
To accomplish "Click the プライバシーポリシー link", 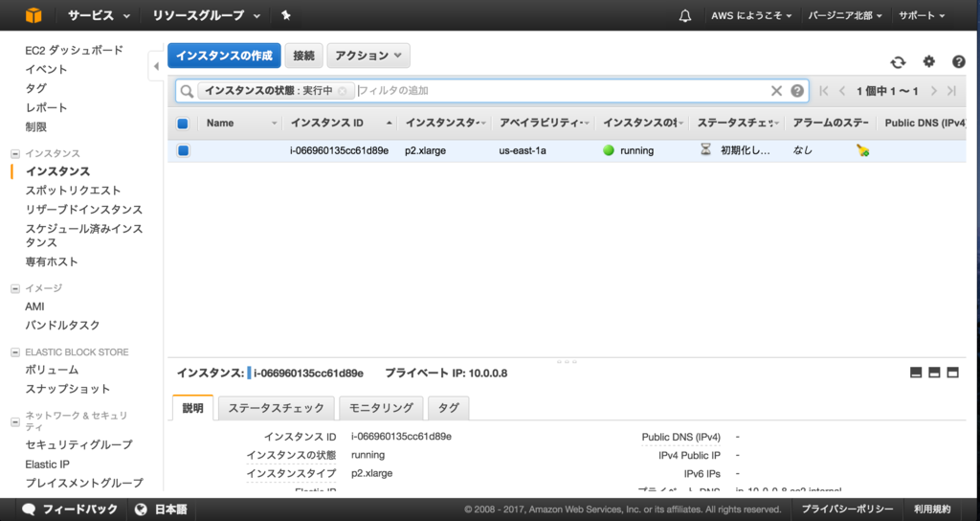I will (x=848, y=510).
